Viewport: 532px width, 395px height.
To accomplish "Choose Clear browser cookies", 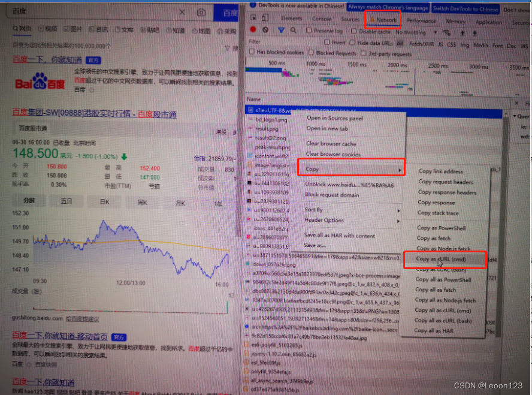I will [x=333, y=154].
